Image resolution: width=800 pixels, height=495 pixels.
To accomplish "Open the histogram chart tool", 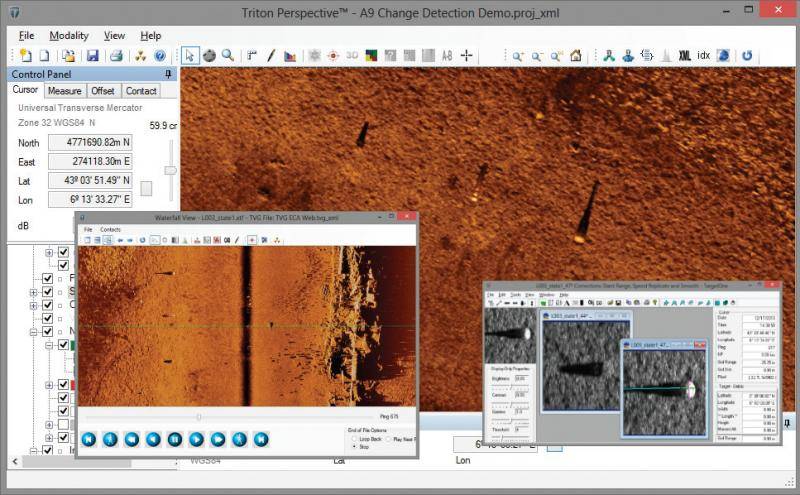I will click(290, 56).
